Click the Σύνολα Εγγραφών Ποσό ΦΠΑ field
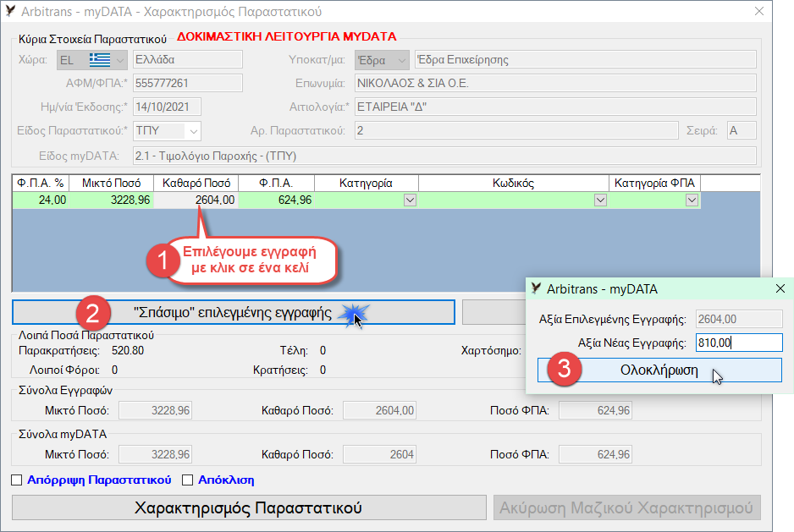Screen dimensions: 794x532 (x=596, y=410)
